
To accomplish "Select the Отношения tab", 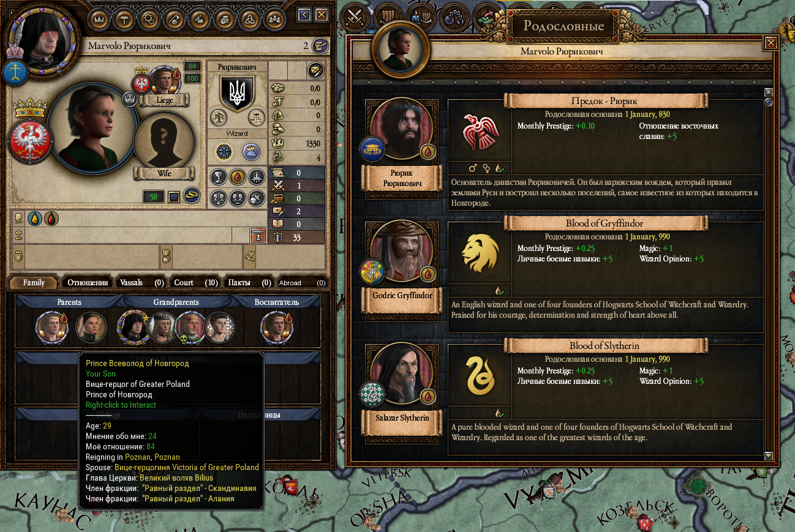I will (88, 283).
